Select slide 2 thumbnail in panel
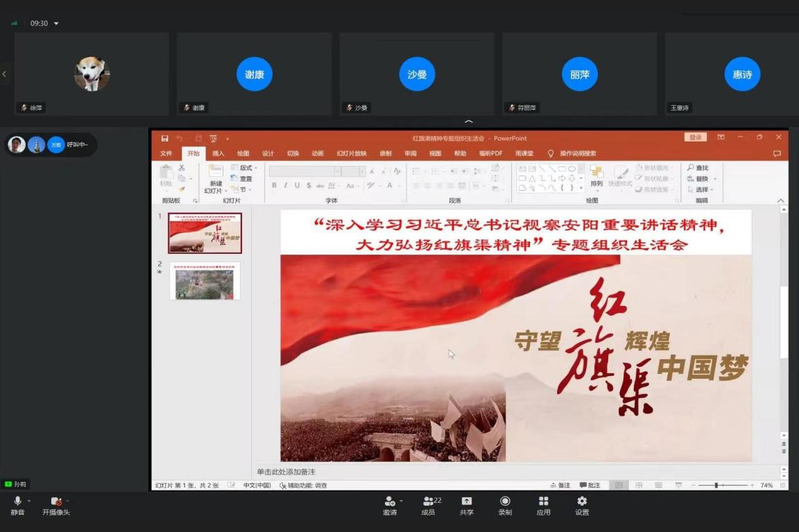The image size is (799, 532). click(x=205, y=281)
